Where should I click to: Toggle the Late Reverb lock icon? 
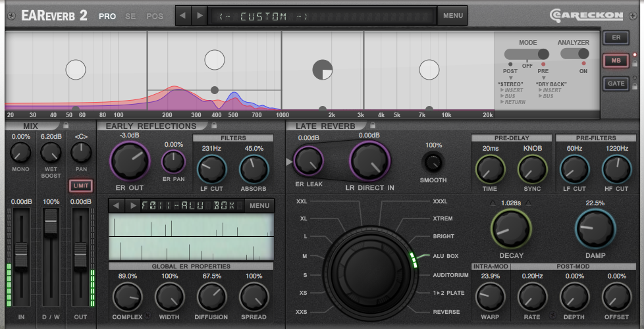tap(373, 125)
